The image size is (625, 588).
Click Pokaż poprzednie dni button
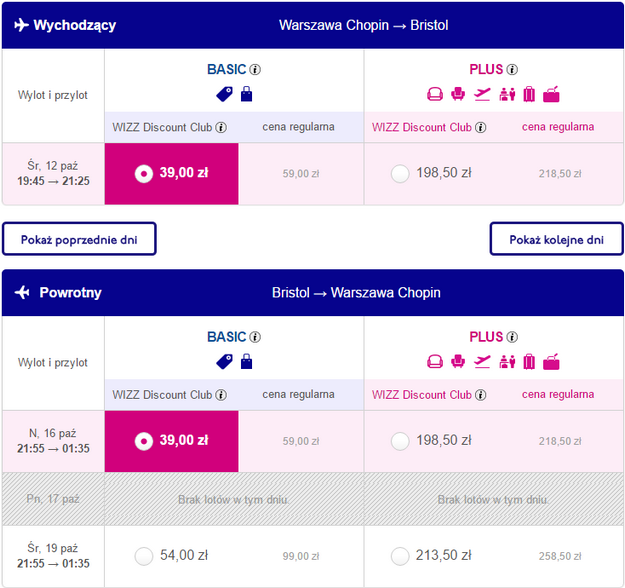(79, 240)
